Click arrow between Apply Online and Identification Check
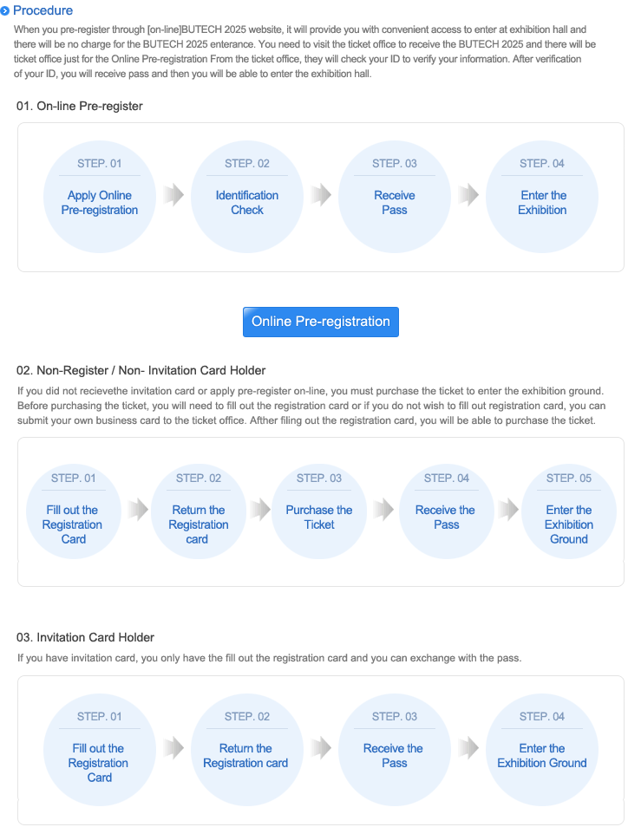 pyautogui.click(x=173, y=194)
